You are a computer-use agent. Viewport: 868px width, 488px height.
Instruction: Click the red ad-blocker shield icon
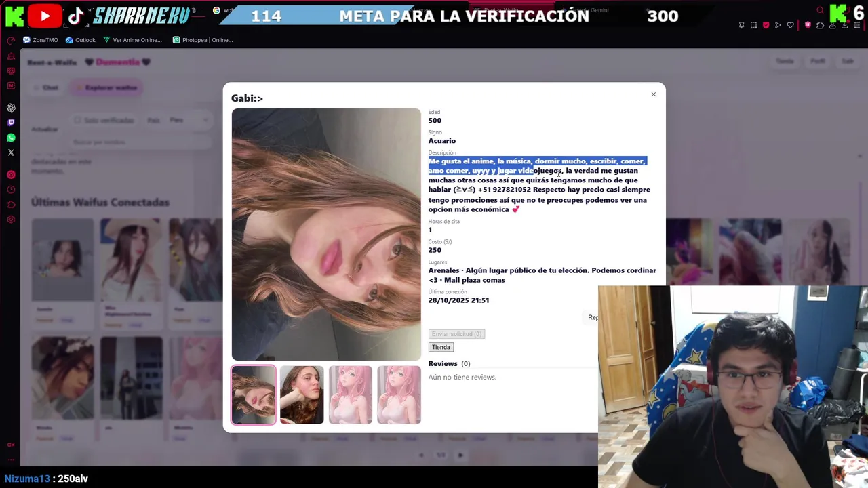point(766,25)
